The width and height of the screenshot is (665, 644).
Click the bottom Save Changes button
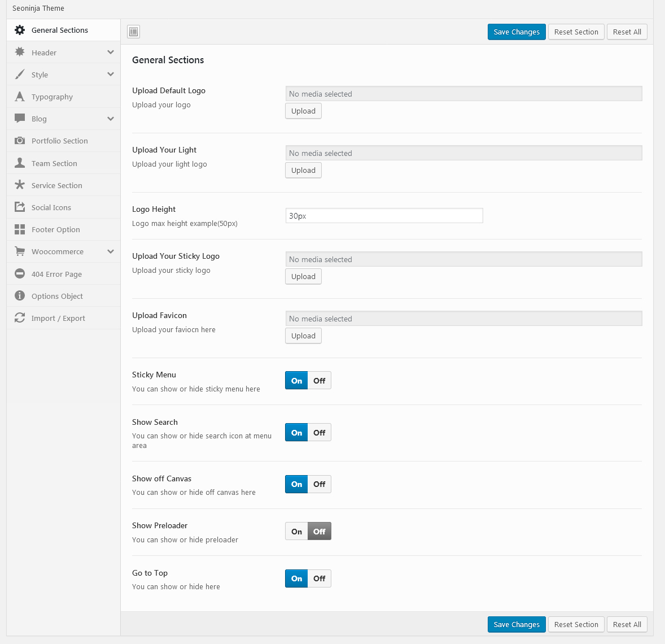point(517,624)
